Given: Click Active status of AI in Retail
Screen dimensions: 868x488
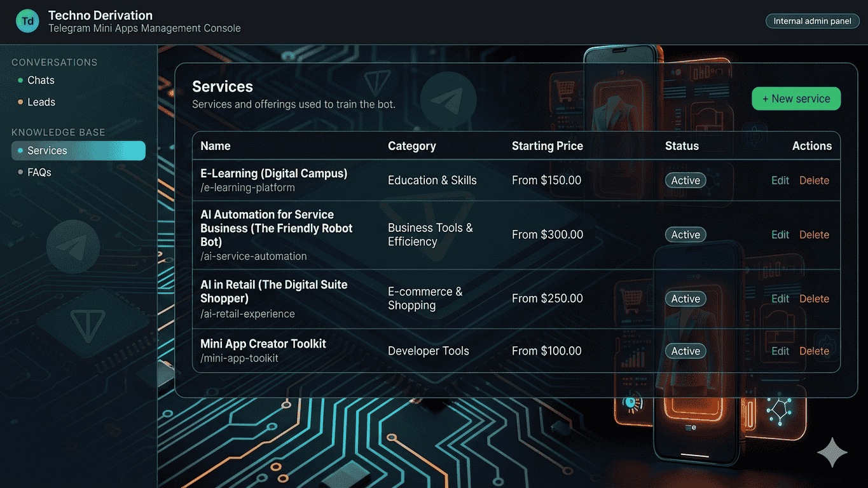Looking at the screenshot, I should 685,299.
